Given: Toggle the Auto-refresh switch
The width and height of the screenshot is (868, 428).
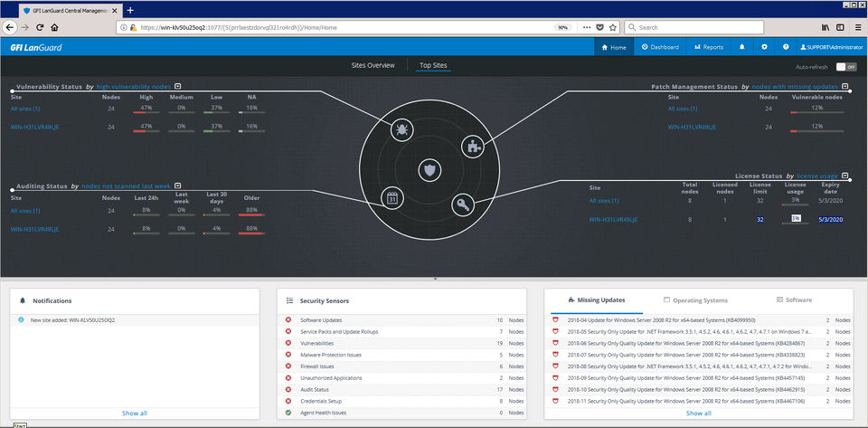Looking at the screenshot, I should click(846, 66).
